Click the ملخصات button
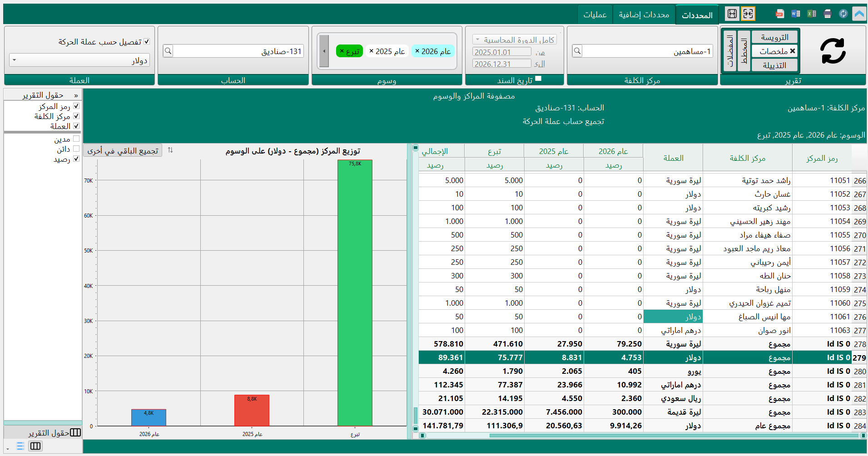 click(x=774, y=51)
